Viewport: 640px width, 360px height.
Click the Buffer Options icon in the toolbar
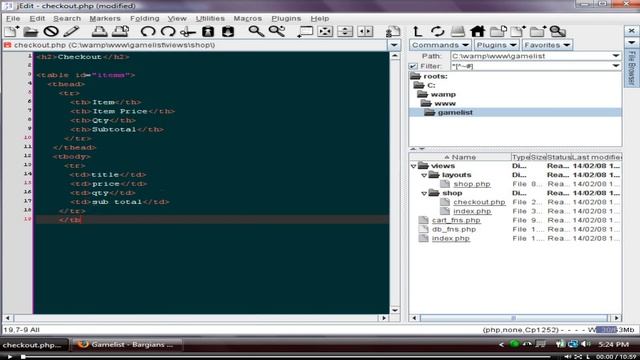[x=393, y=31]
